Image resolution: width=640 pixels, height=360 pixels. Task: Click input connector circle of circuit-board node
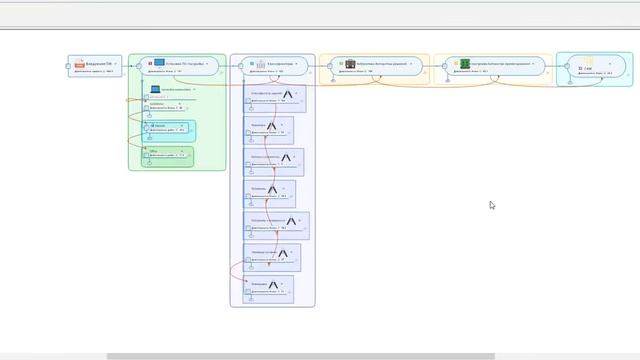(x=444, y=66)
